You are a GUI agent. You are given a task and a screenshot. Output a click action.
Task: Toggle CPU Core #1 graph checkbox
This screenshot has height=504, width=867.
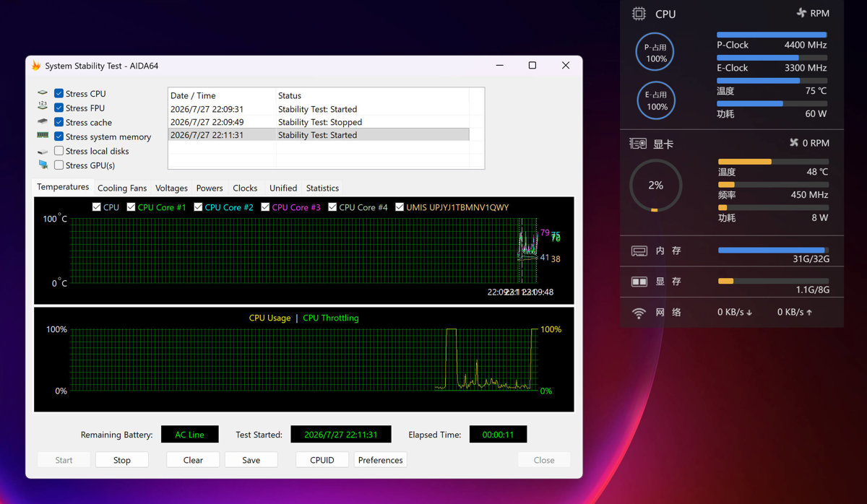(x=131, y=207)
